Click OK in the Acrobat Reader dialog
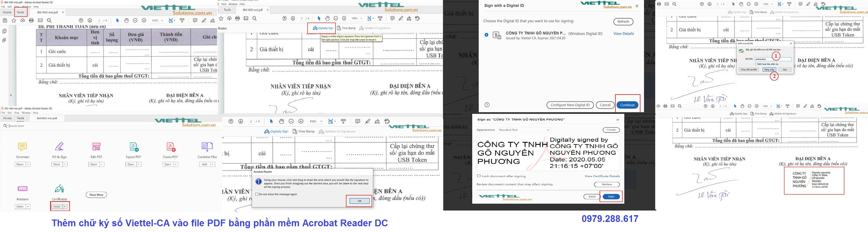The height and width of the screenshot is (232, 868). [360, 201]
